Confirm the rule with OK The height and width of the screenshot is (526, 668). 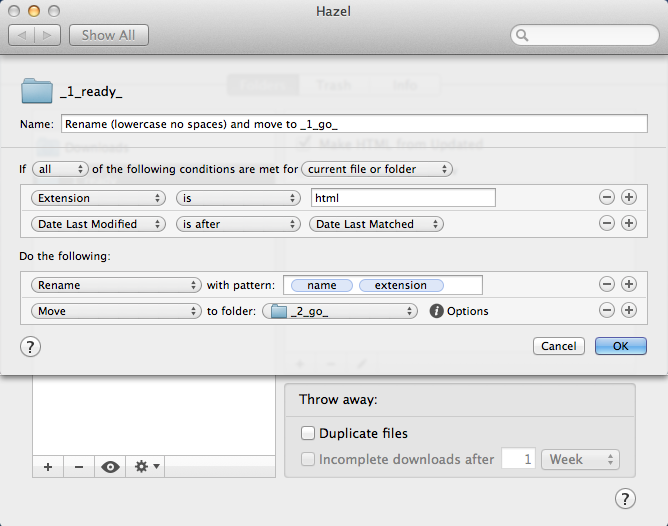click(621, 346)
